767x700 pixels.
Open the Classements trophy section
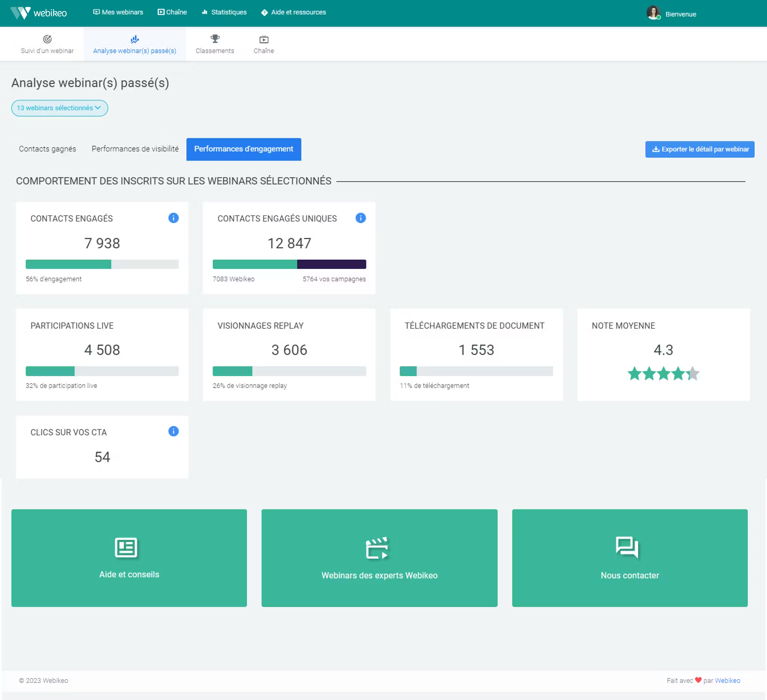[215, 44]
